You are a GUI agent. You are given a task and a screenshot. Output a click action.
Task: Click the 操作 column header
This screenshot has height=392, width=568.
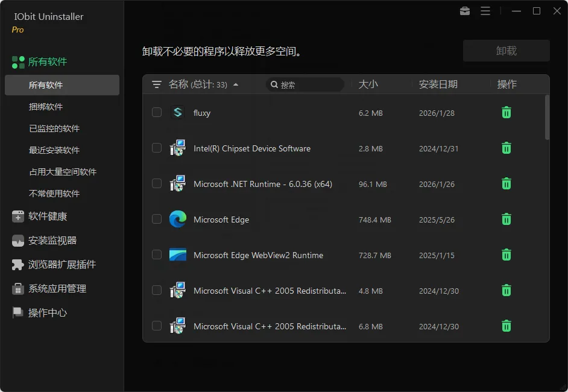506,84
